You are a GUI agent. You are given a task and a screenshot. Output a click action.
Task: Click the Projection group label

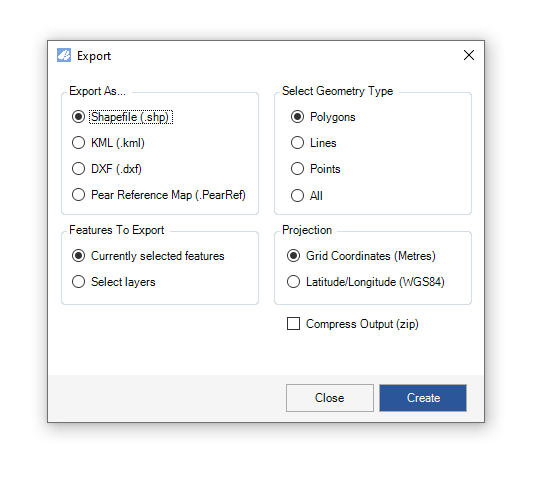tap(307, 230)
